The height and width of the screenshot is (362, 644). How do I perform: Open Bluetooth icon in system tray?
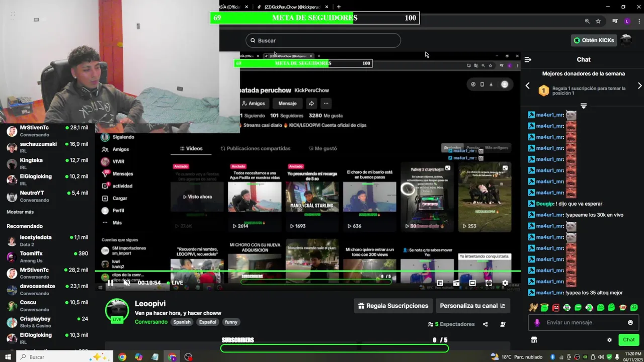(552, 357)
